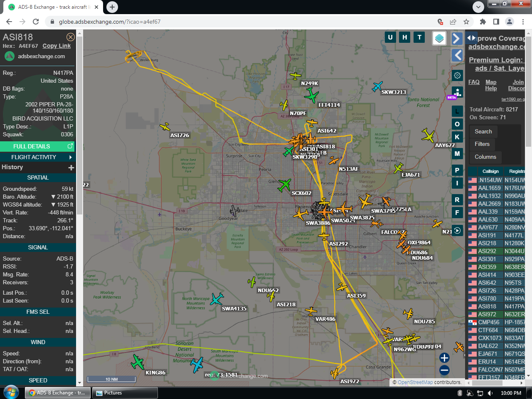Open map settings gear
The image size is (532, 399).
pyautogui.click(x=457, y=75)
